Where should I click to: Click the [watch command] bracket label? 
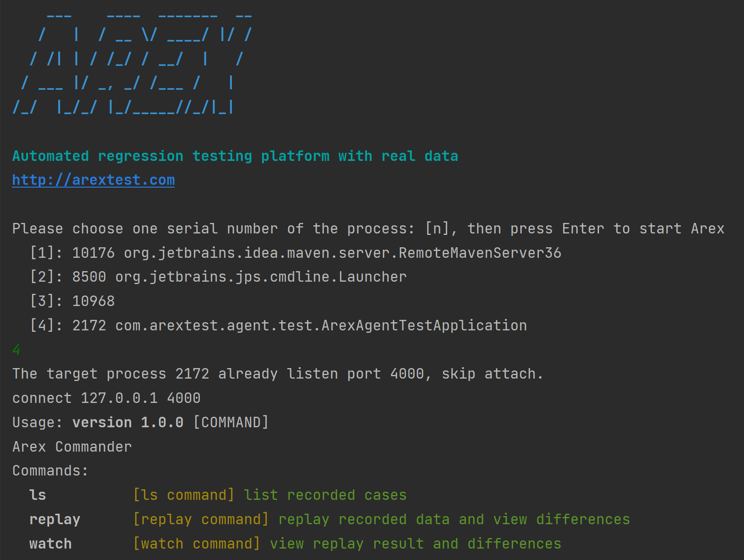(x=197, y=544)
